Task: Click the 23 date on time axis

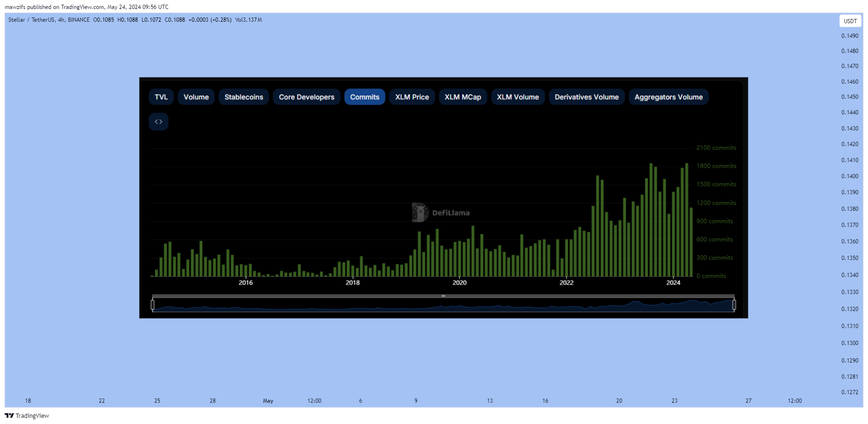Action: coord(675,401)
